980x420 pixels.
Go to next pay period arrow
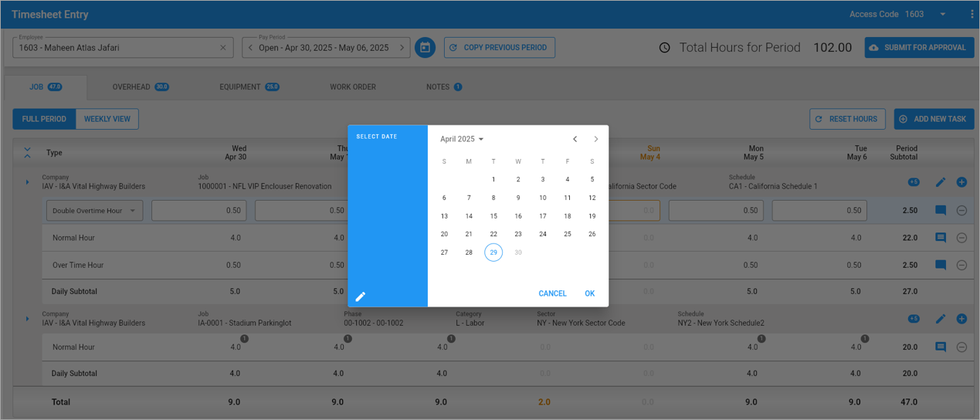click(x=402, y=48)
